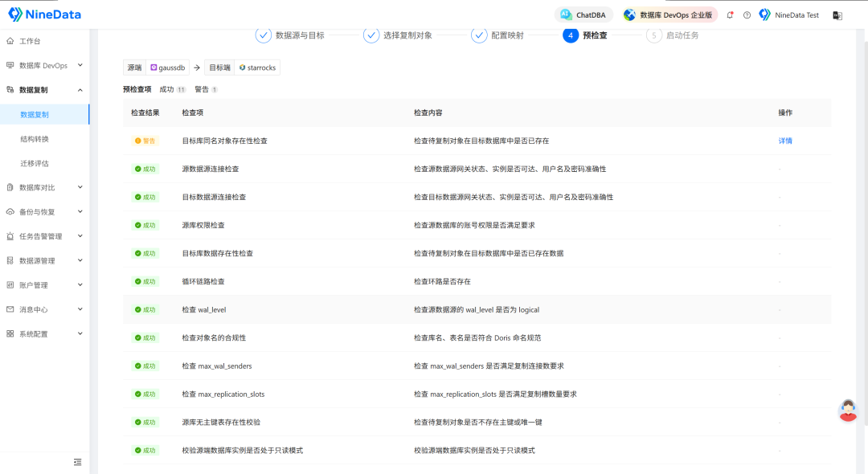Click 数据库 DevOps 企业版 button
The height and width of the screenshot is (474, 868).
[x=667, y=15]
